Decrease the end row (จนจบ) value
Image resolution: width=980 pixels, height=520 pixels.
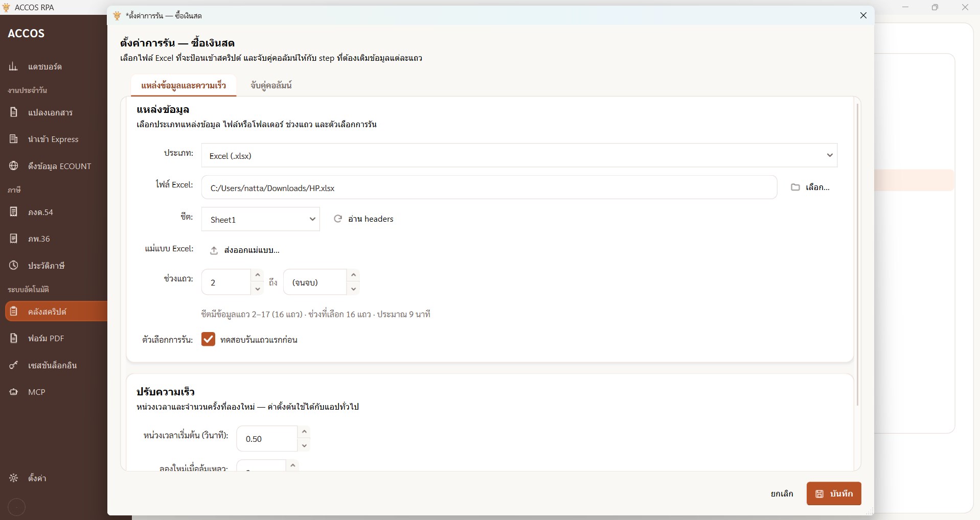point(353,289)
